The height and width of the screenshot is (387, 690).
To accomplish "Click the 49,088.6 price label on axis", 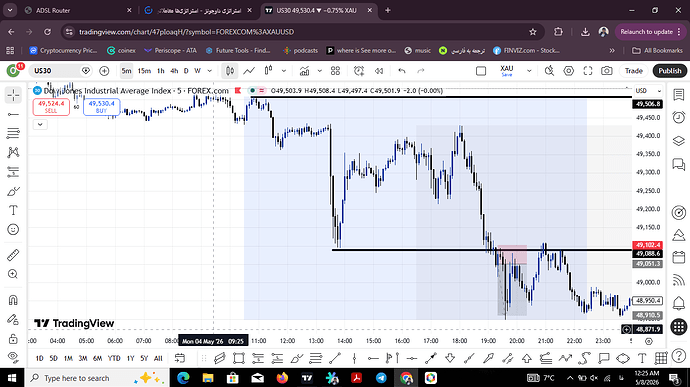I will (647, 254).
